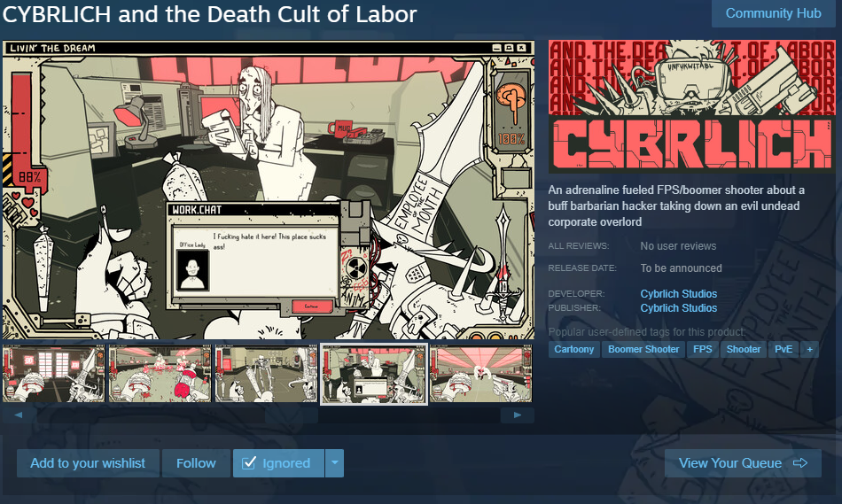Open the Cybrlich Studios developer link
The image size is (842, 504).
678,293
